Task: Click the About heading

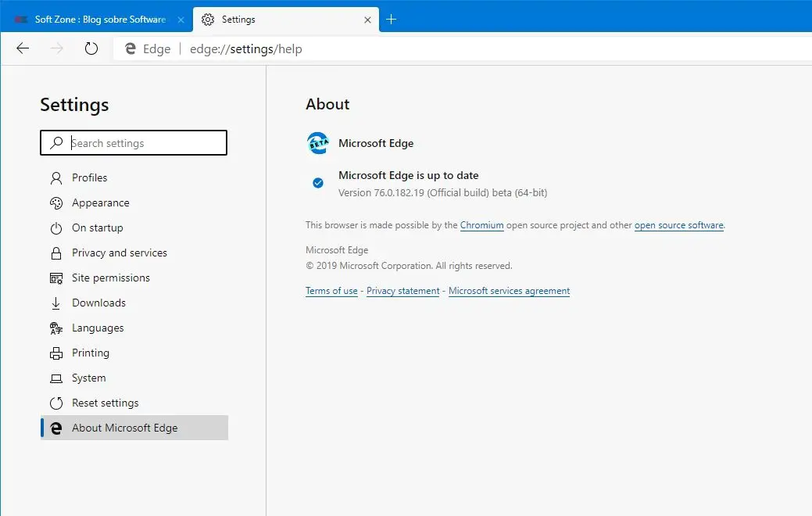Action: point(327,104)
